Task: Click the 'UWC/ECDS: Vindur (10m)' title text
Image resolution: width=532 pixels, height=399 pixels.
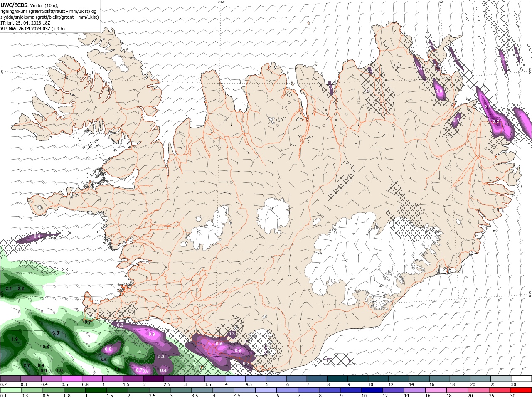Action: tap(29, 5)
